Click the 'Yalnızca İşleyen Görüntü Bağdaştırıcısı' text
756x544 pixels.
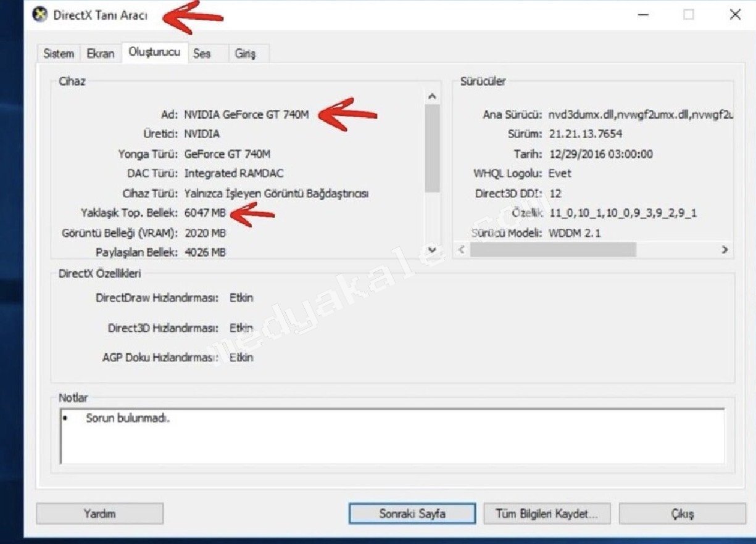276,193
